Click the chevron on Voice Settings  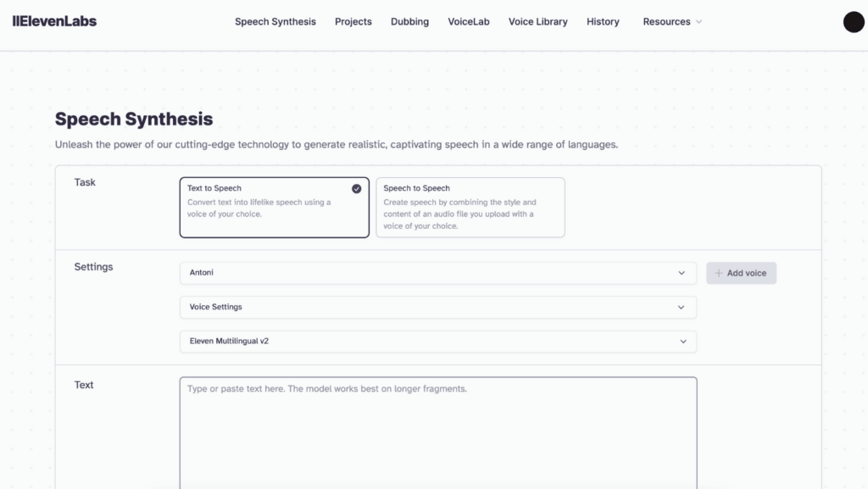[683, 307]
